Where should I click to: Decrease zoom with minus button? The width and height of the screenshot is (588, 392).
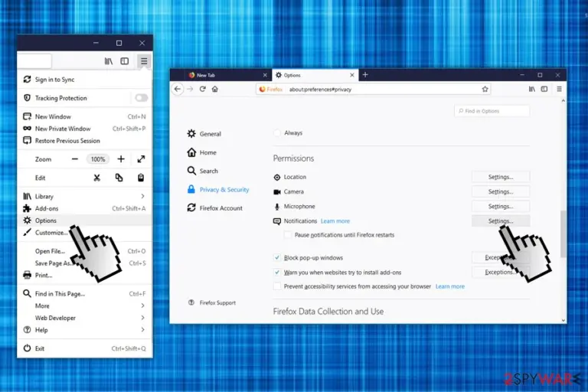(75, 159)
